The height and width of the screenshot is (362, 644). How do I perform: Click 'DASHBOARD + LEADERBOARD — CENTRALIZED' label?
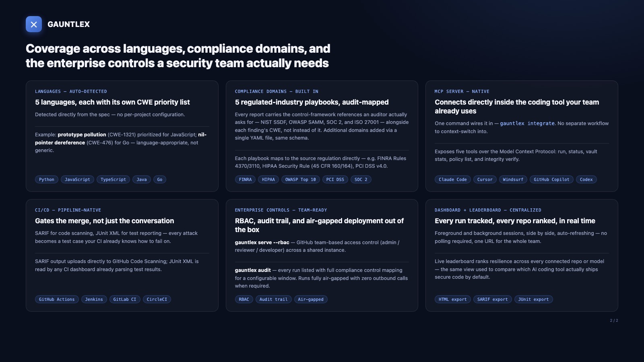(x=488, y=210)
